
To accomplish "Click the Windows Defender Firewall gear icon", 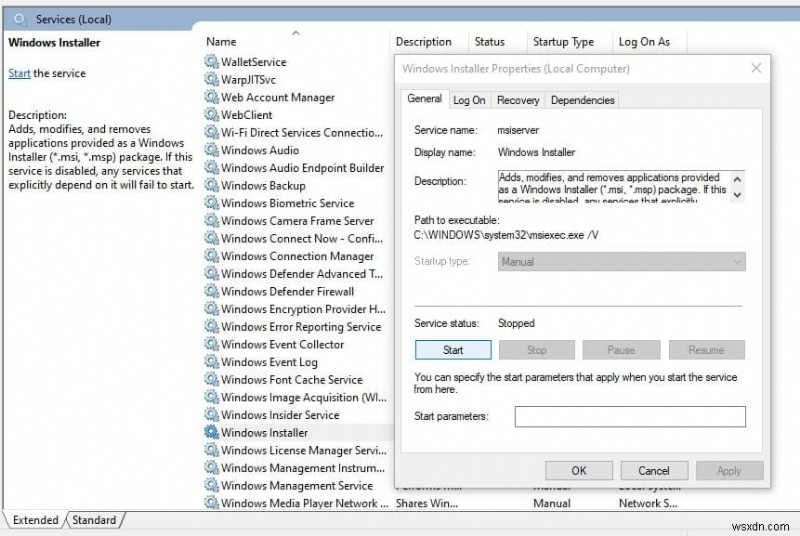I will 211,291.
